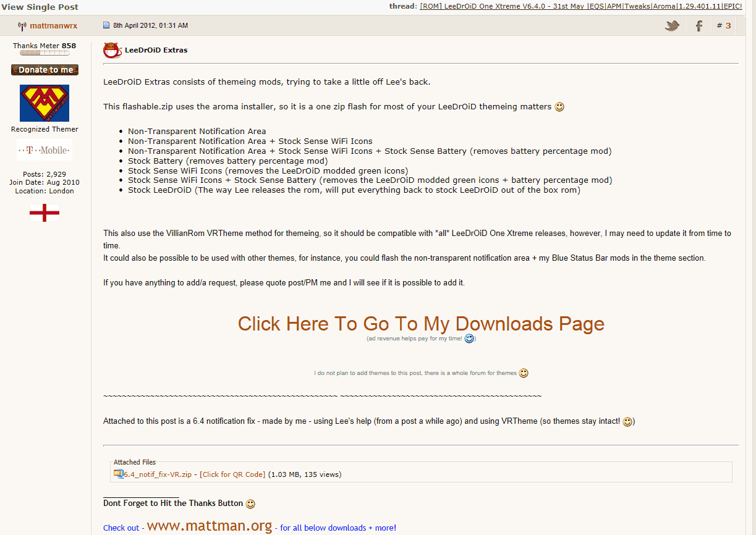The image size is (756, 535).
Task: Click the 'Dont Forget to Hit the Thanks Button' text
Action: [x=173, y=503]
